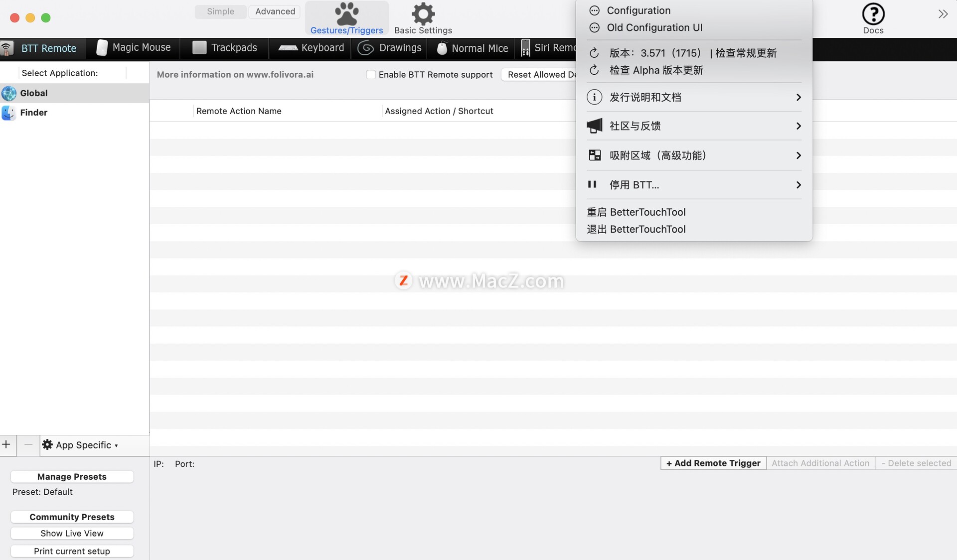This screenshot has width=957, height=560.
Task: Click the Finder app icon
Action: (8, 113)
